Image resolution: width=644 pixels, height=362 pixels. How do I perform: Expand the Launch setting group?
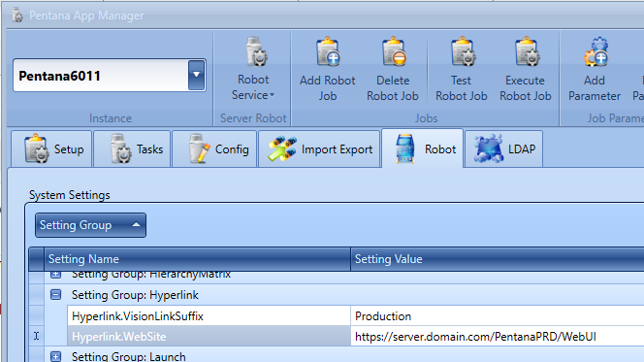tap(56, 356)
